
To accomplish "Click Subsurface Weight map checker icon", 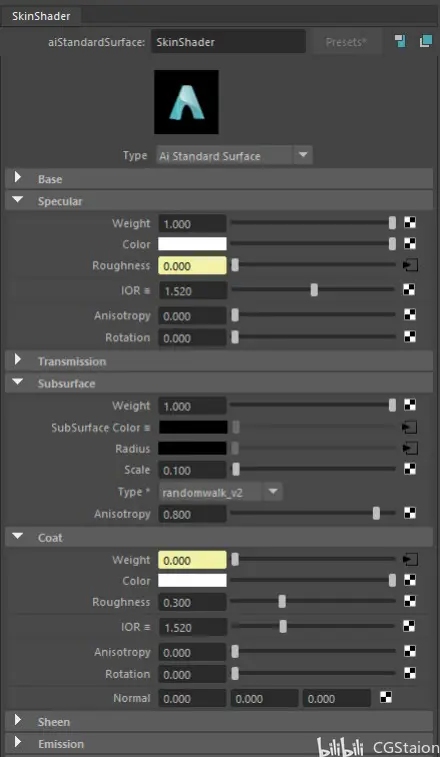I will (x=410, y=405).
